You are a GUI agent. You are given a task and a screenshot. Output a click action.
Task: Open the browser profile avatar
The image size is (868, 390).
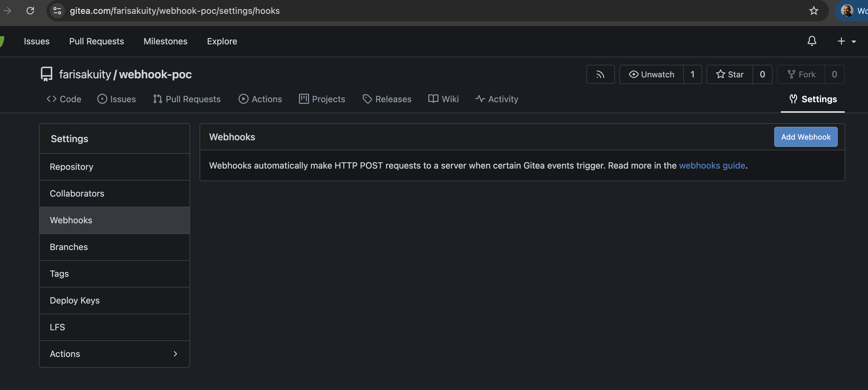click(847, 11)
